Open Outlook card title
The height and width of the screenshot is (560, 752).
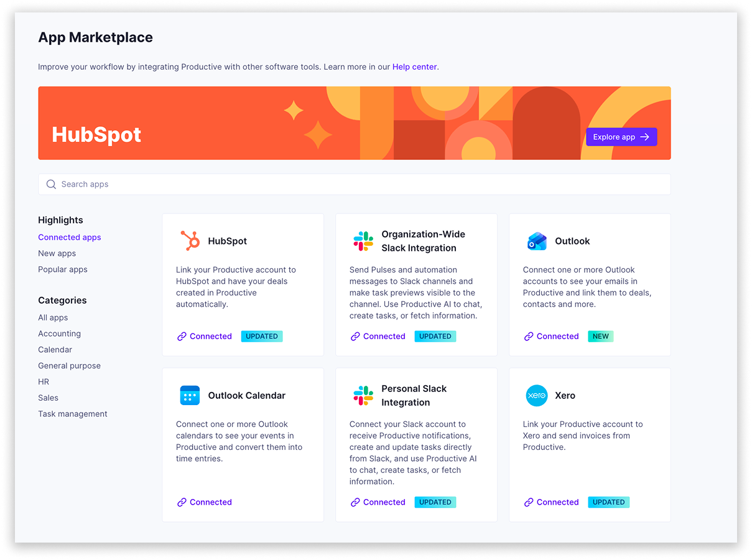click(x=572, y=241)
